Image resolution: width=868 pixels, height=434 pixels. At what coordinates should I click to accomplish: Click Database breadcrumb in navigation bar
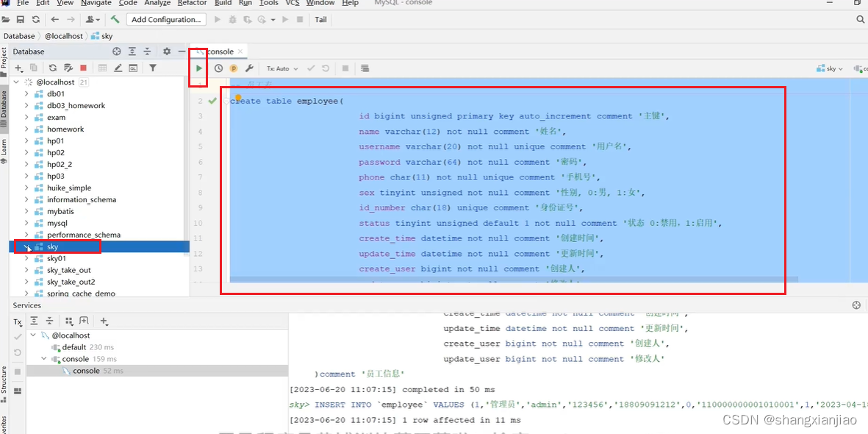(19, 36)
